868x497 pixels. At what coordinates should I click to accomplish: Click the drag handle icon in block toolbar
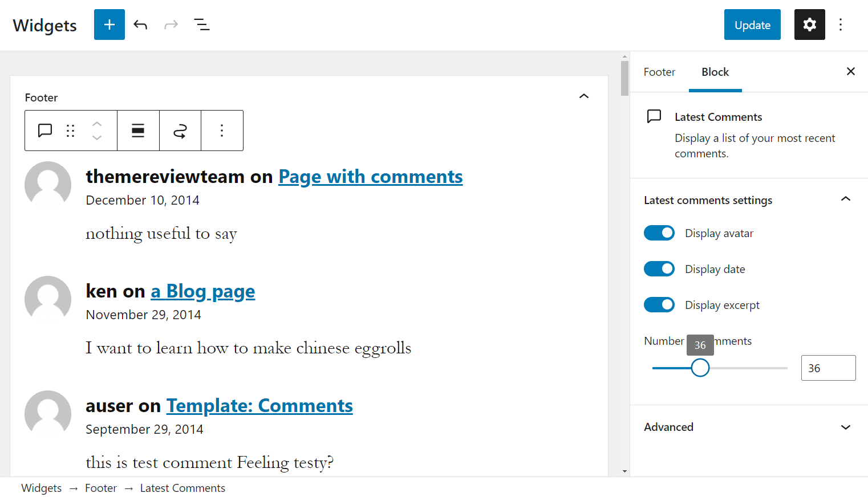click(70, 131)
